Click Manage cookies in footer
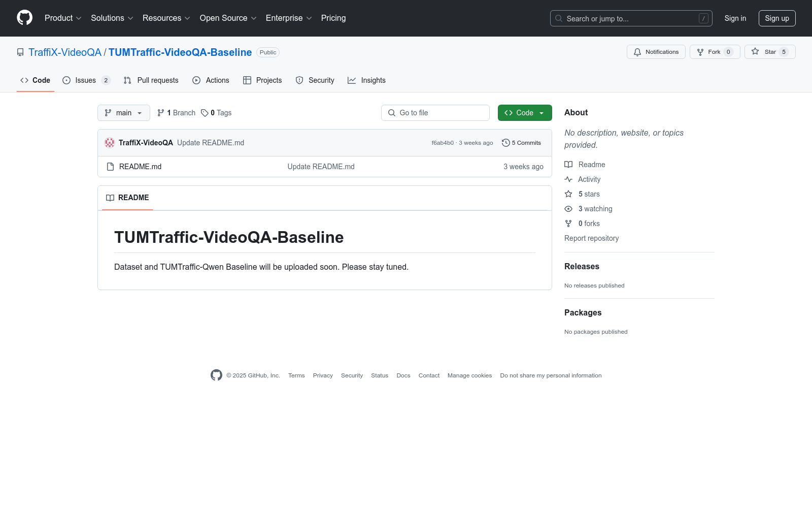 point(469,375)
